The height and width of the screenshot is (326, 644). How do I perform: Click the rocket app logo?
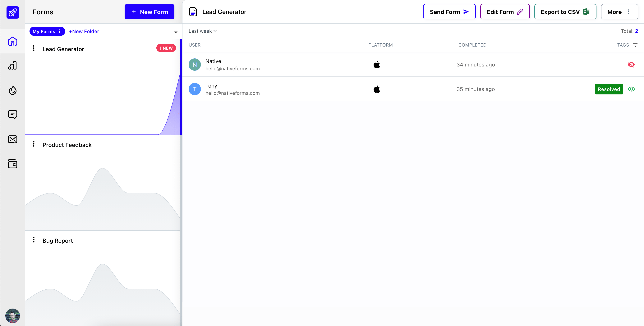pyautogui.click(x=12, y=12)
